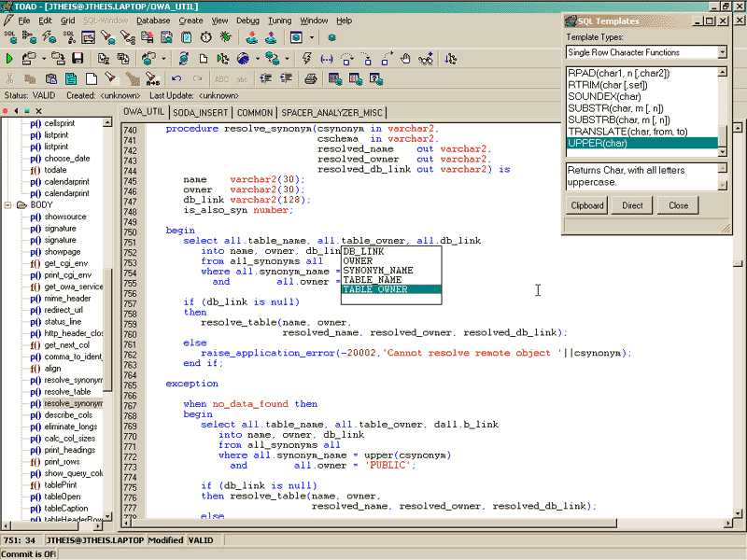Open the File menu
747x560 pixels.
coord(24,21)
